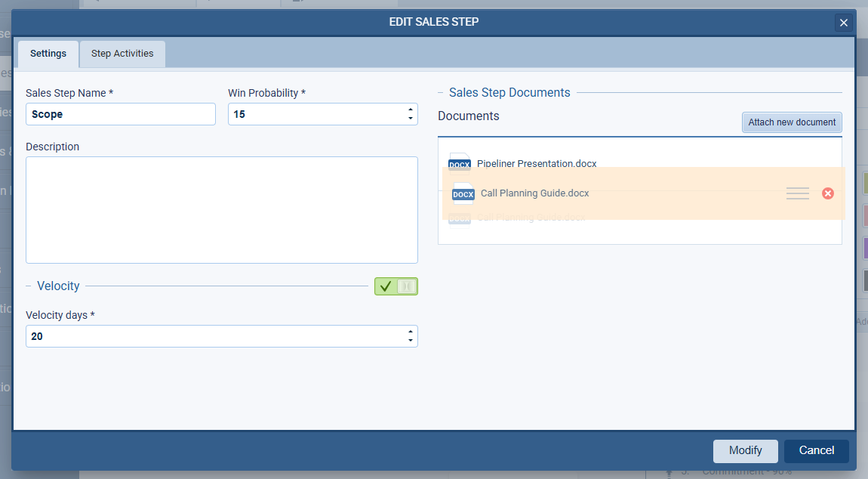Cancel editing the sales step

click(x=816, y=451)
